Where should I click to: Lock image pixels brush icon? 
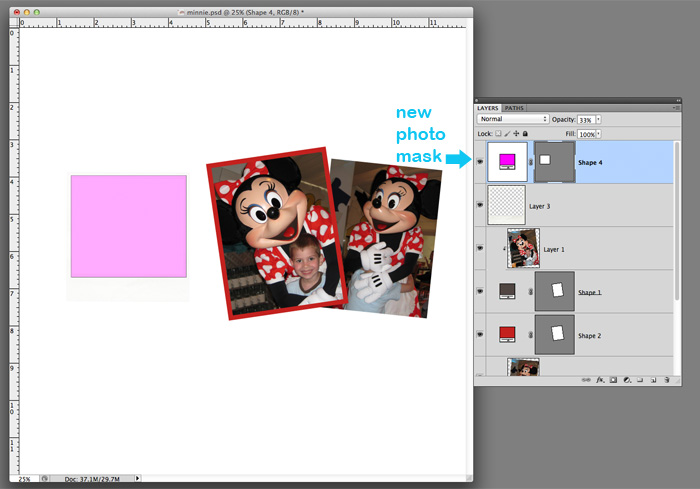click(x=507, y=134)
